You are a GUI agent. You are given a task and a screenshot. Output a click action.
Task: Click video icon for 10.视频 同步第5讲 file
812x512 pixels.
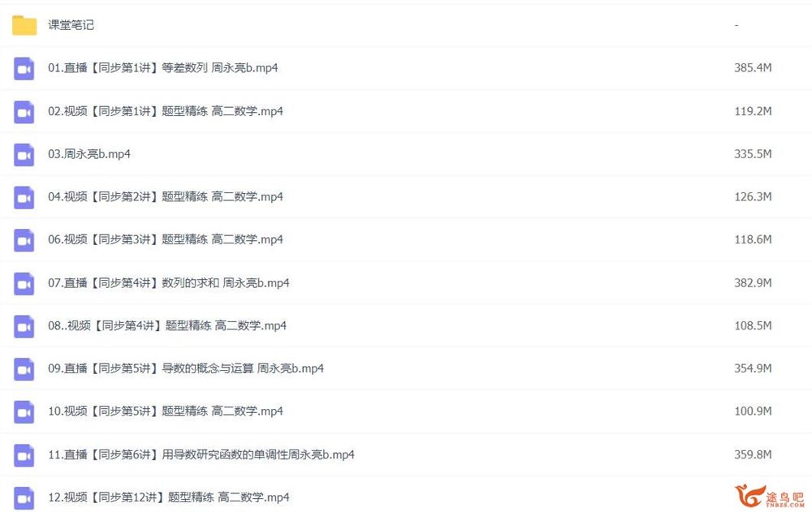pos(24,412)
